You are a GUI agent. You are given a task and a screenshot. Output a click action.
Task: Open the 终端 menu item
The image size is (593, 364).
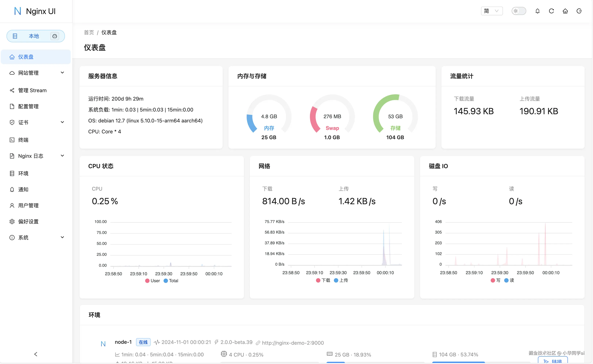click(x=23, y=140)
